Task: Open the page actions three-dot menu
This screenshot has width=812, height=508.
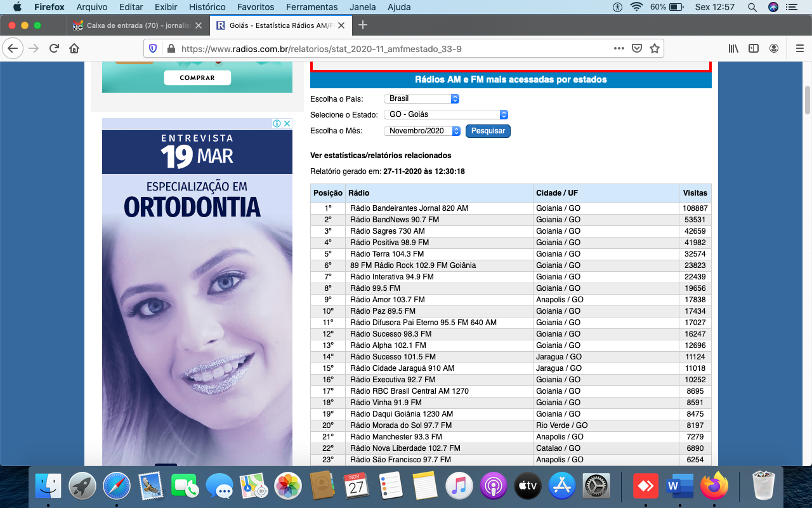Action: 619,48
